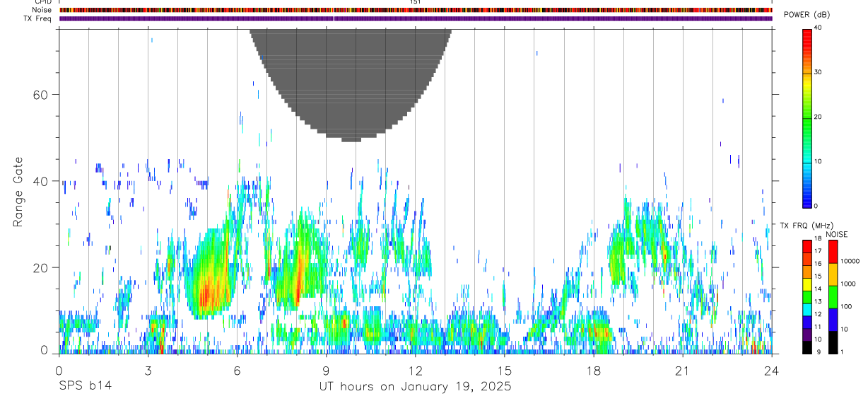The image size is (868, 401).
Task: Click the "POWER (dB)" color bar title
Action: click(x=807, y=16)
